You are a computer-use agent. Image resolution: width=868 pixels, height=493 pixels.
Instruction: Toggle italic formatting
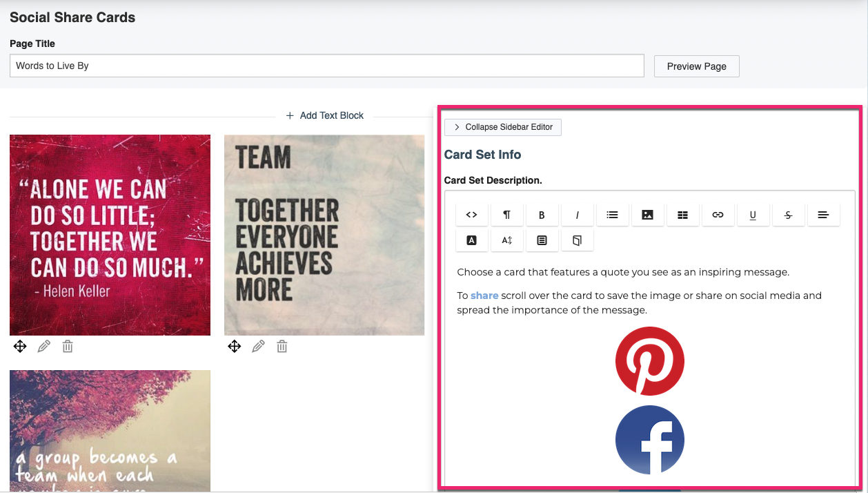pos(577,214)
